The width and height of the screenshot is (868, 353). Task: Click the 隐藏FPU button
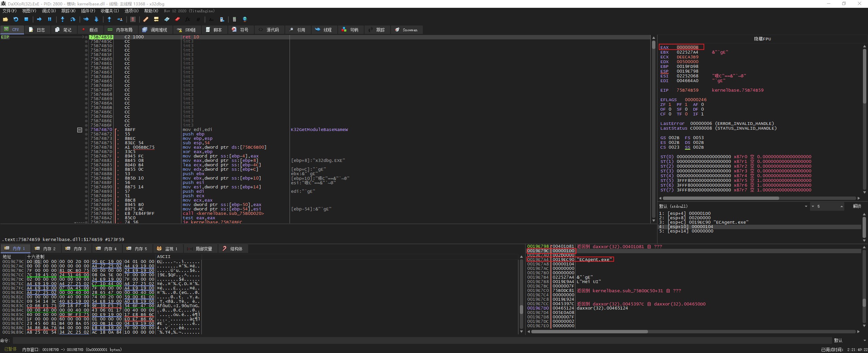762,39
